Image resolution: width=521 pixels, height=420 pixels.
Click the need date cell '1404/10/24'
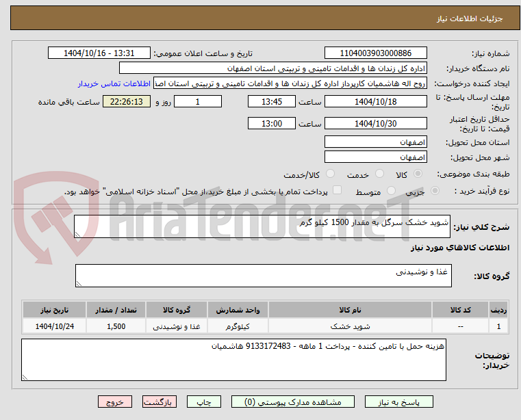(x=55, y=326)
